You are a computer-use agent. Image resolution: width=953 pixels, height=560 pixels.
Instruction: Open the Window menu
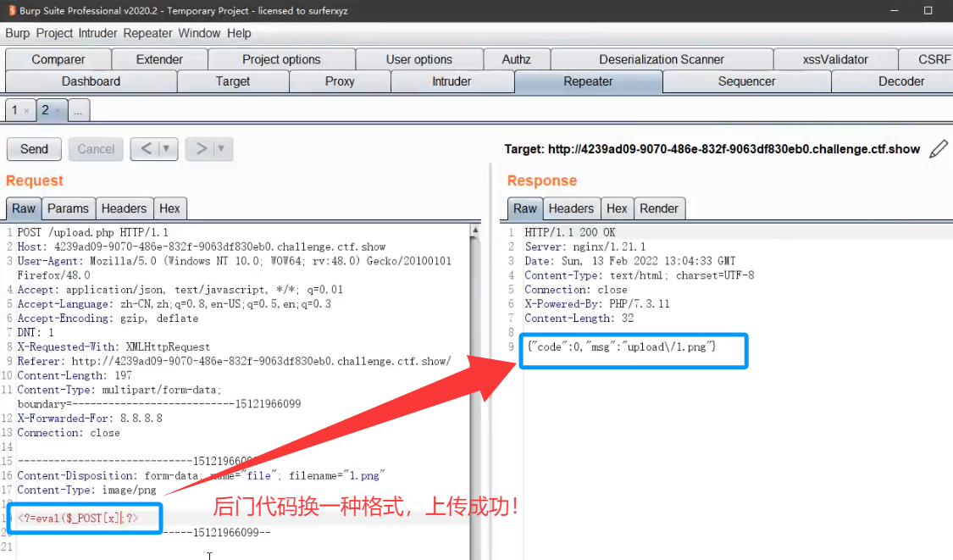click(x=199, y=33)
